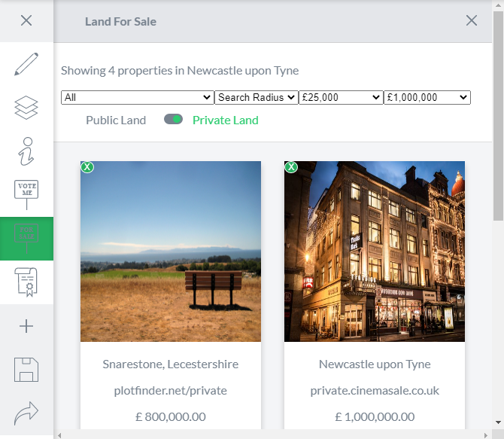Screen dimensions: 504x439
Task: Click the Land For Sale heading
Action: pyautogui.click(x=120, y=22)
